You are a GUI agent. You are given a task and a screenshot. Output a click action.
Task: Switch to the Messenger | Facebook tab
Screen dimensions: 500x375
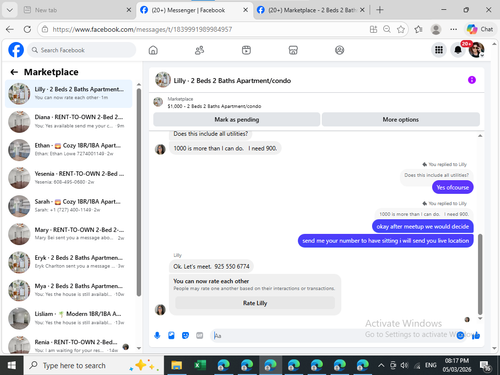tap(194, 10)
